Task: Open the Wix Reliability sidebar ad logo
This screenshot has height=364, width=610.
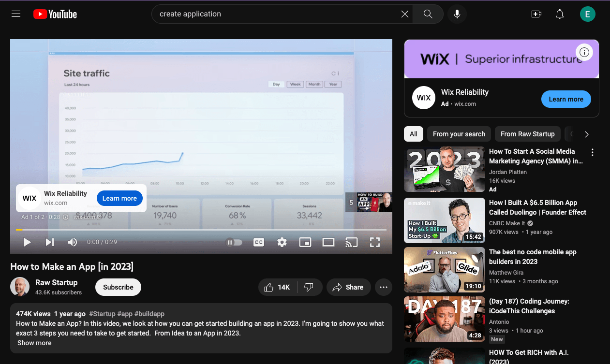Action: [x=424, y=98]
